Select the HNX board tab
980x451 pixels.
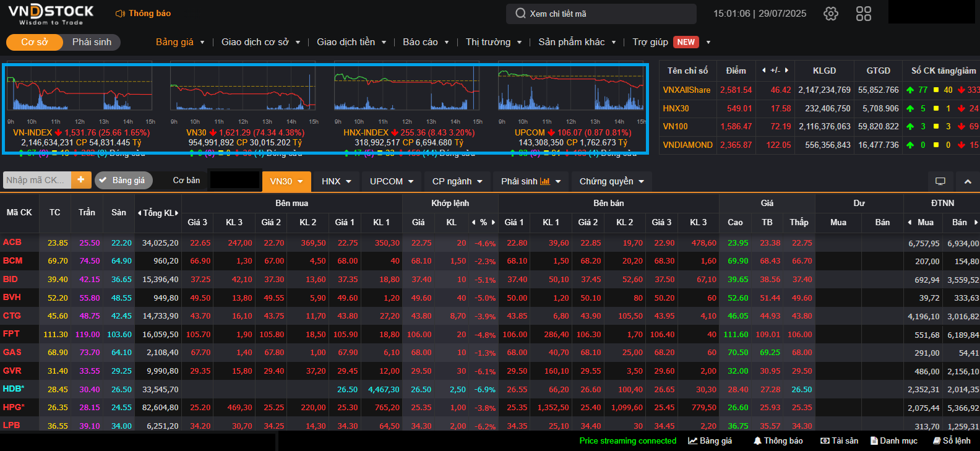point(337,181)
